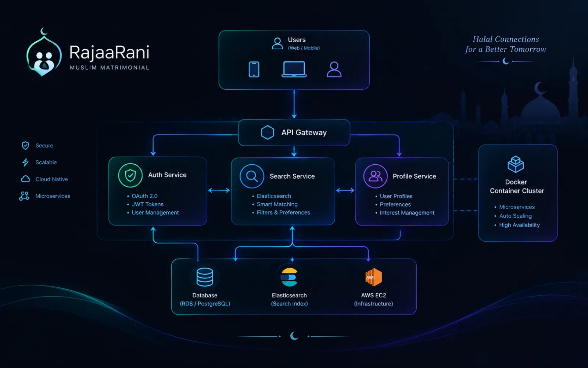The width and height of the screenshot is (588, 368).
Task: Click the 'MUSLIM MATRIMONIAL' subtitle
Action: (110, 68)
